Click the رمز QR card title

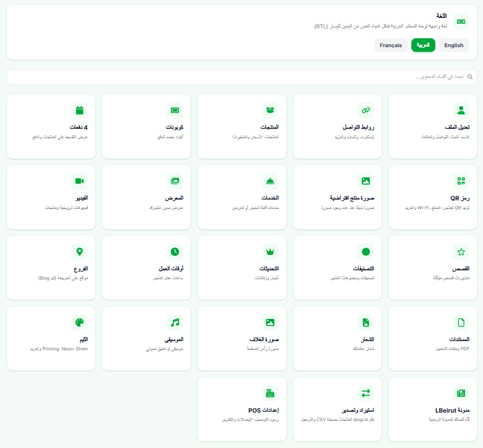click(460, 198)
